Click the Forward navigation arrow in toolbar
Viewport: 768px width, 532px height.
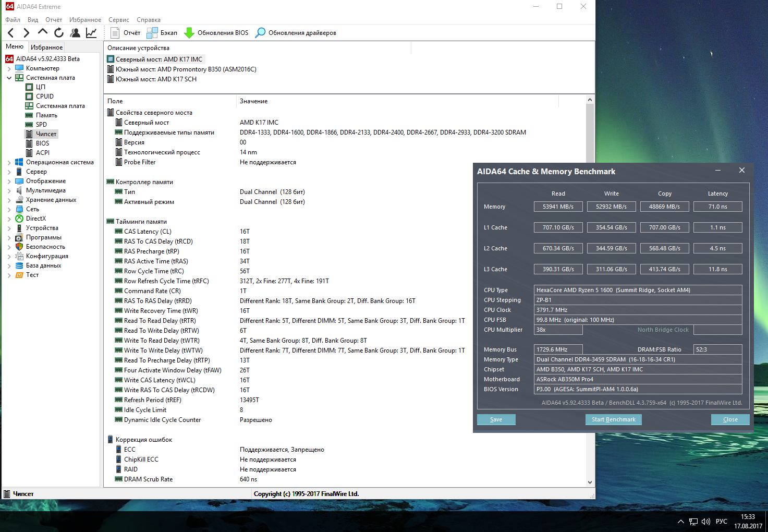coord(27,33)
